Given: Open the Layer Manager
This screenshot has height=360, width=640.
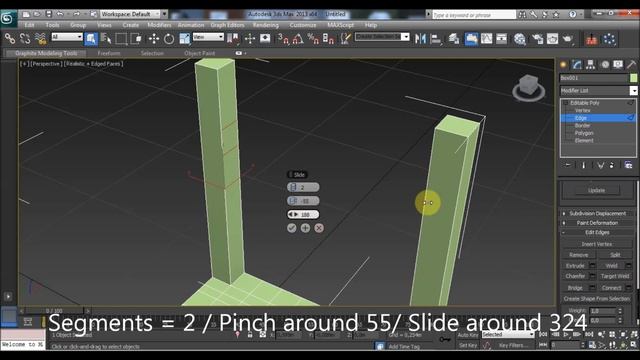Looking at the screenshot, I should pyautogui.click(x=453, y=39).
